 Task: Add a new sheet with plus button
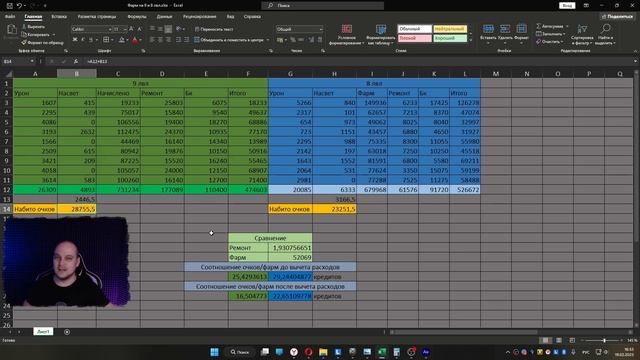pyautogui.click(x=67, y=332)
